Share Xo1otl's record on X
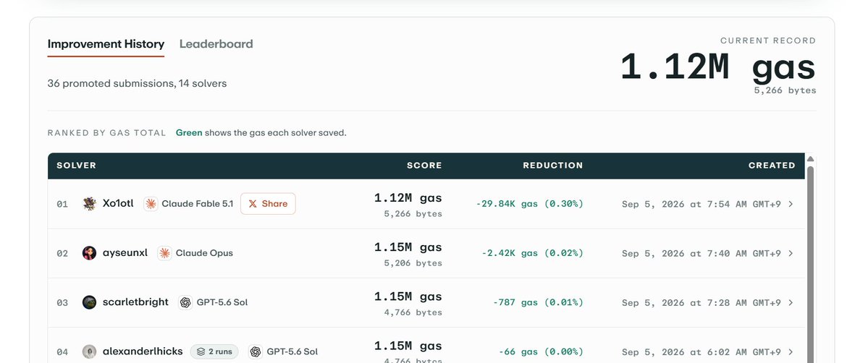 [268, 204]
